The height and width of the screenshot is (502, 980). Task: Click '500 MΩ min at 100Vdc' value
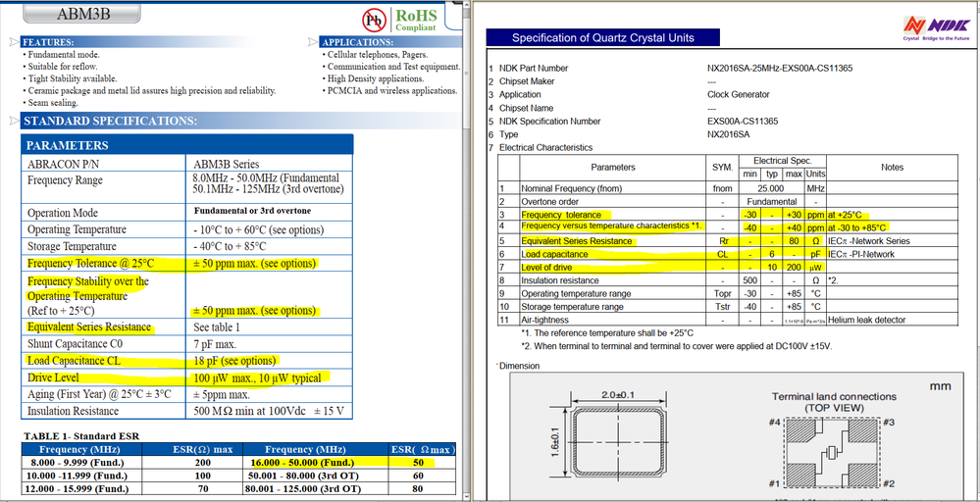pos(268,411)
